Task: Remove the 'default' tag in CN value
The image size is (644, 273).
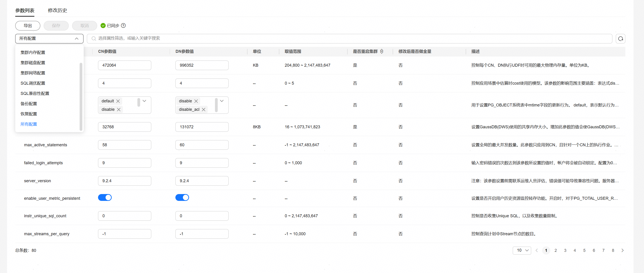Action: pos(118,101)
